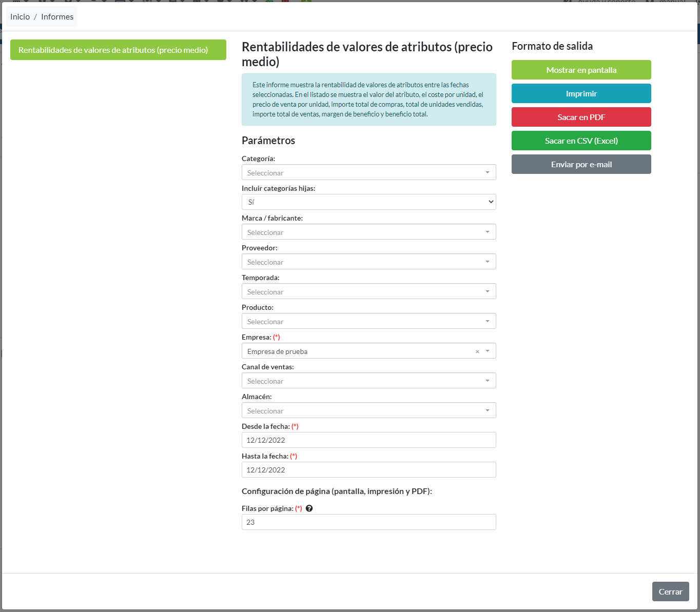The width and height of the screenshot is (700, 612).
Task: Click the Imprimir button
Action: click(x=581, y=93)
